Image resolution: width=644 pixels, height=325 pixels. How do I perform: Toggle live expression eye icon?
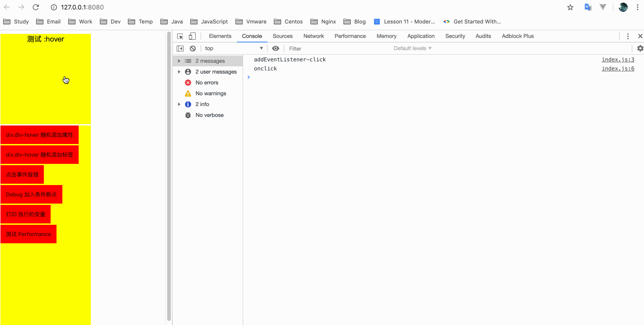(276, 48)
